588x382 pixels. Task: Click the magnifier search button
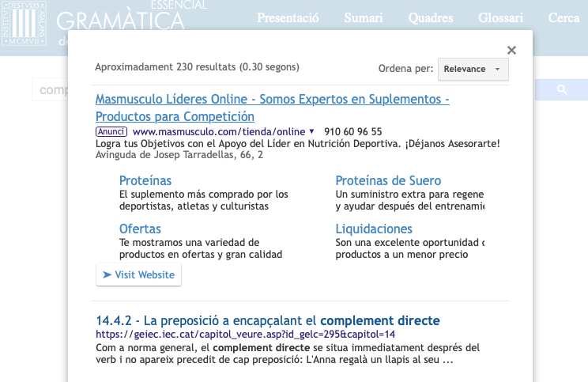(x=561, y=89)
